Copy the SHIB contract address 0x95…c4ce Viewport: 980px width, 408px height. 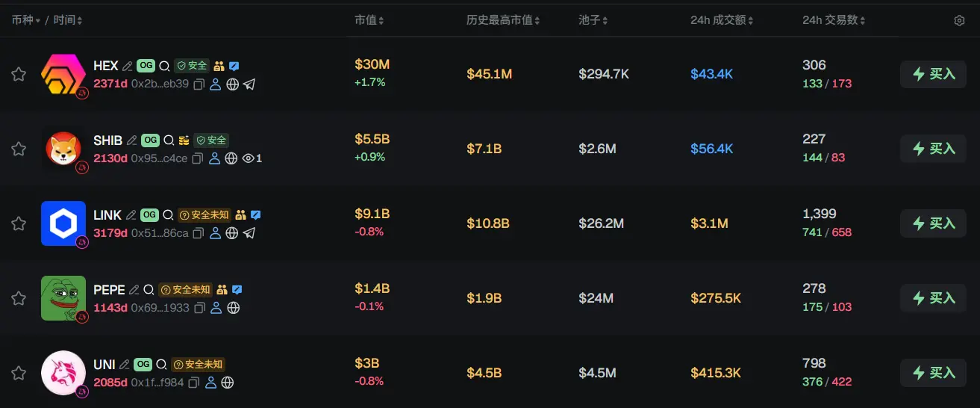pyautogui.click(x=198, y=158)
